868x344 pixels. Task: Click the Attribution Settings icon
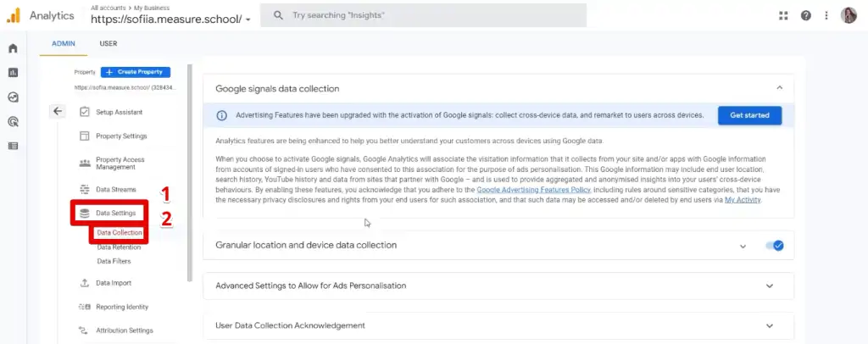coord(85,330)
